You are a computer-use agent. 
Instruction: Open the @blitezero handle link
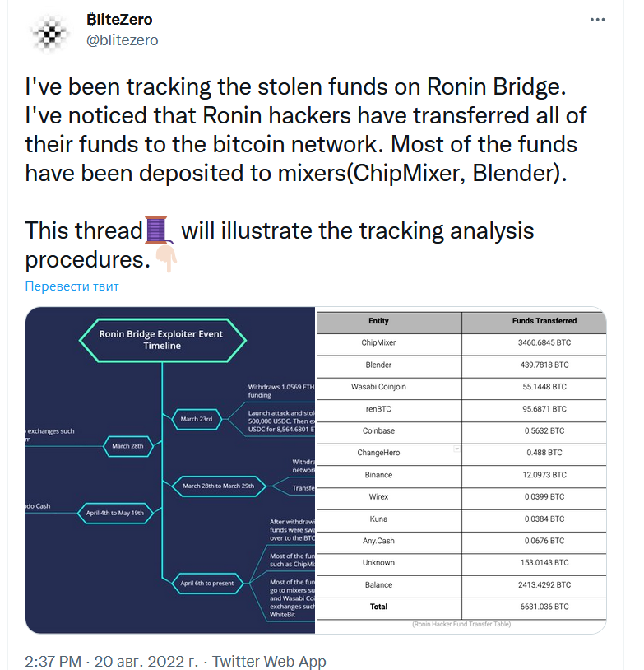(122, 40)
